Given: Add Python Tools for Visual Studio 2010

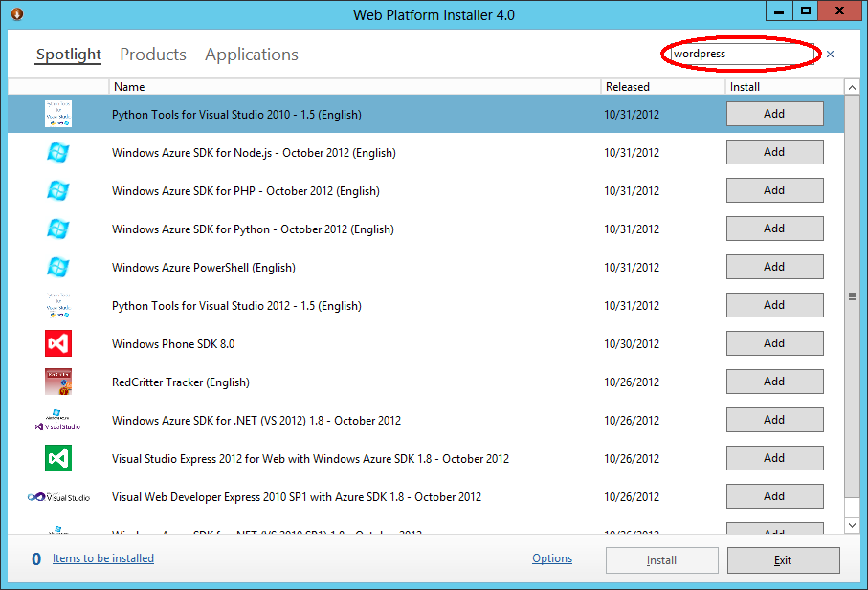Looking at the screenshot, I should pos(774,114).
